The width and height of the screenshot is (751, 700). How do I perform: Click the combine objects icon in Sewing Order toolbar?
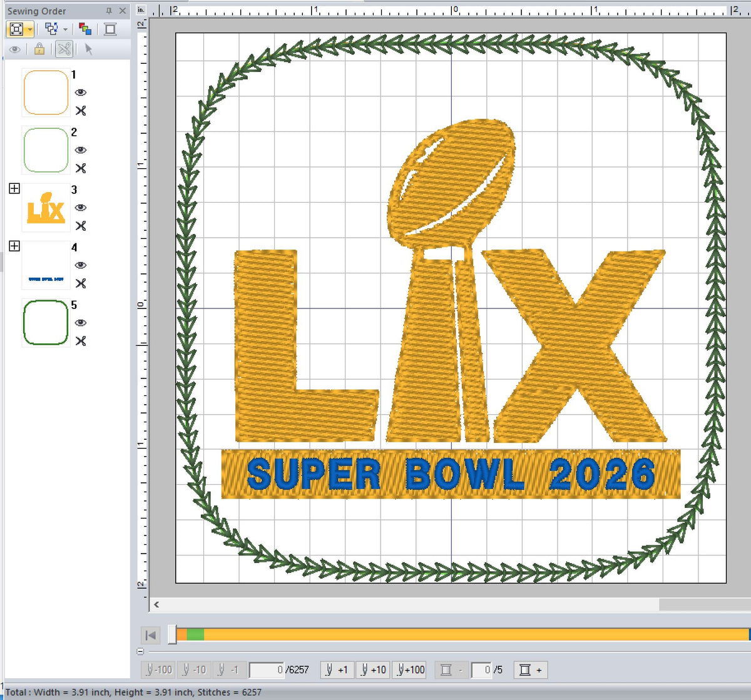(x=51, y=28)
